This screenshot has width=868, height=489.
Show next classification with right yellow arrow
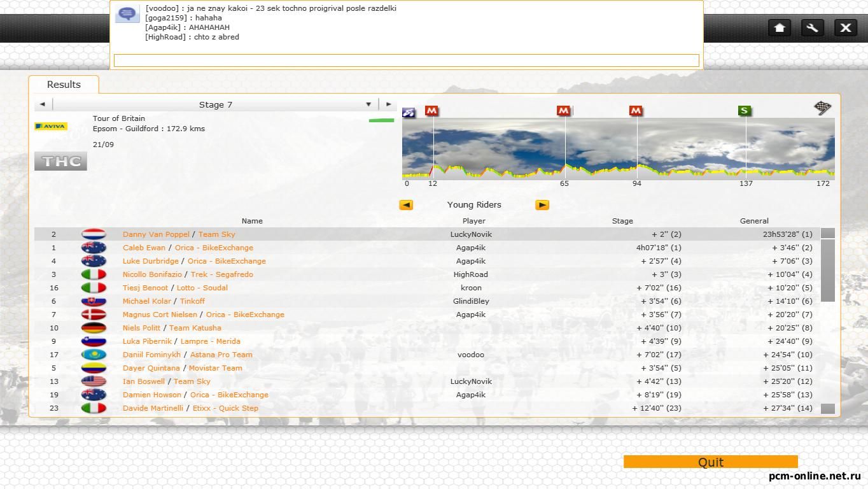542,205
